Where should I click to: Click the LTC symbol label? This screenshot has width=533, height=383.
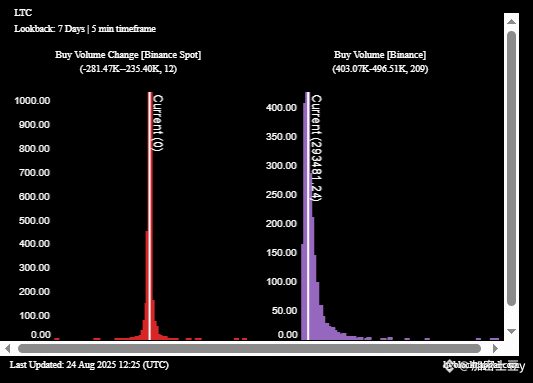23,13
